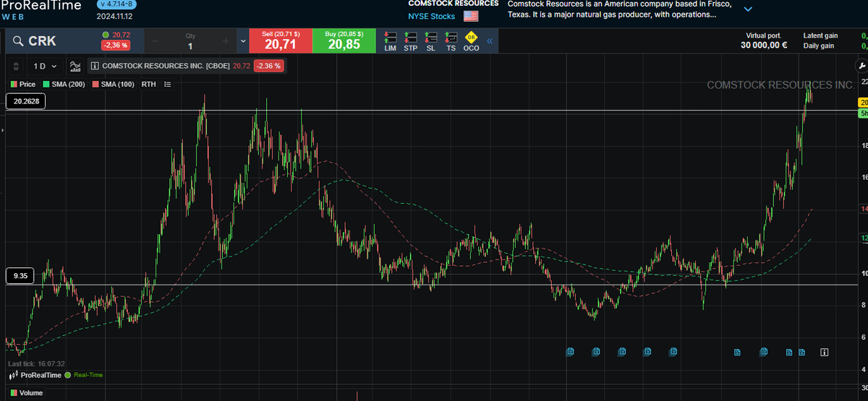Click the yellow current price tag on axis
The width and height of the screenshot is (868, 401).
pyautogui.click(x=863, y=103)
